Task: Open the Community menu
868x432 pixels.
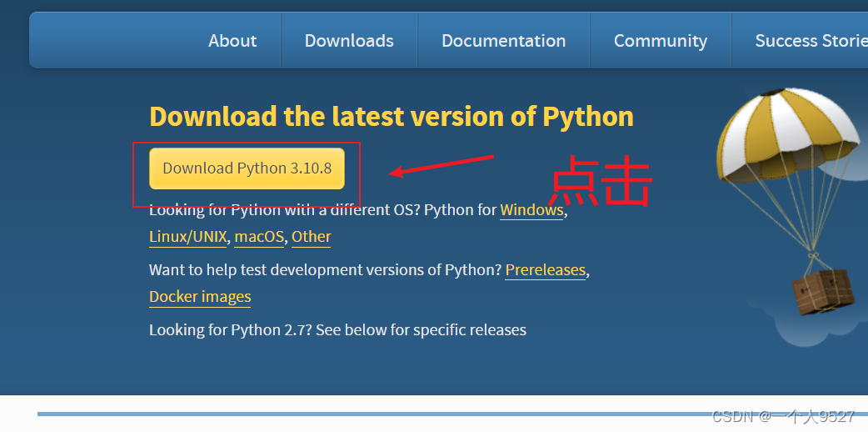Action: click(x=661, y=41)
